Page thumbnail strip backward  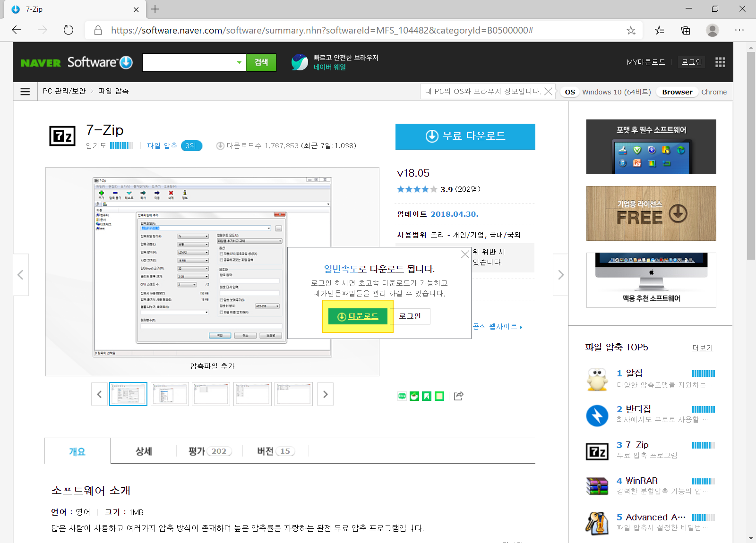coord(99,394)
